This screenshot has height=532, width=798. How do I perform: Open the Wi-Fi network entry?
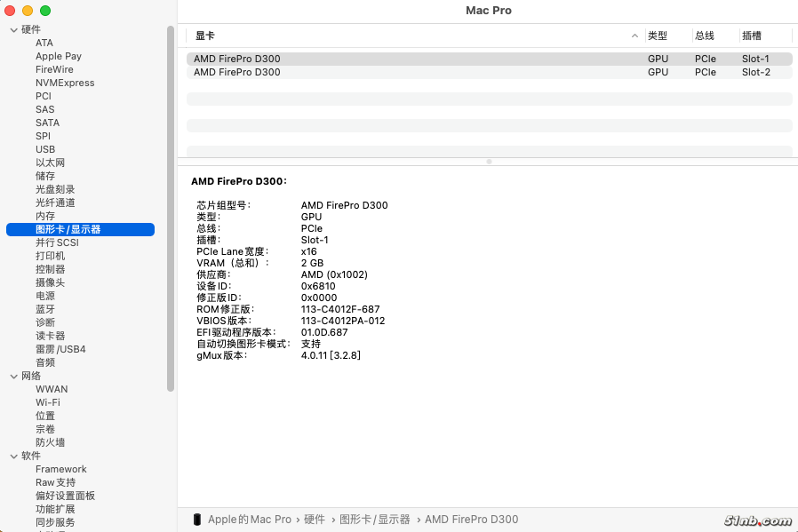[48, 402]
